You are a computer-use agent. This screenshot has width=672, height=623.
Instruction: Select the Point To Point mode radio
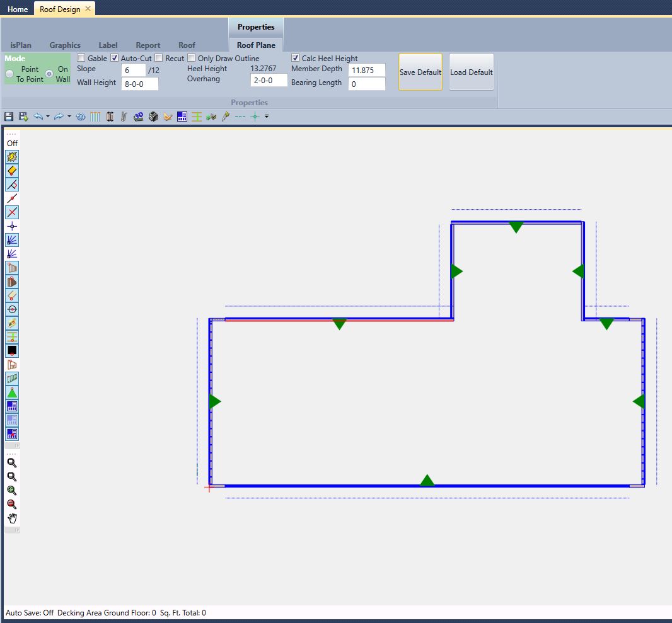point(9,74)
